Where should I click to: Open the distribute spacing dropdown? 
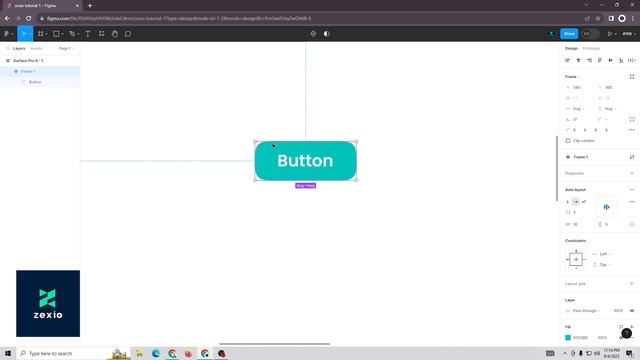coord(632,60)
